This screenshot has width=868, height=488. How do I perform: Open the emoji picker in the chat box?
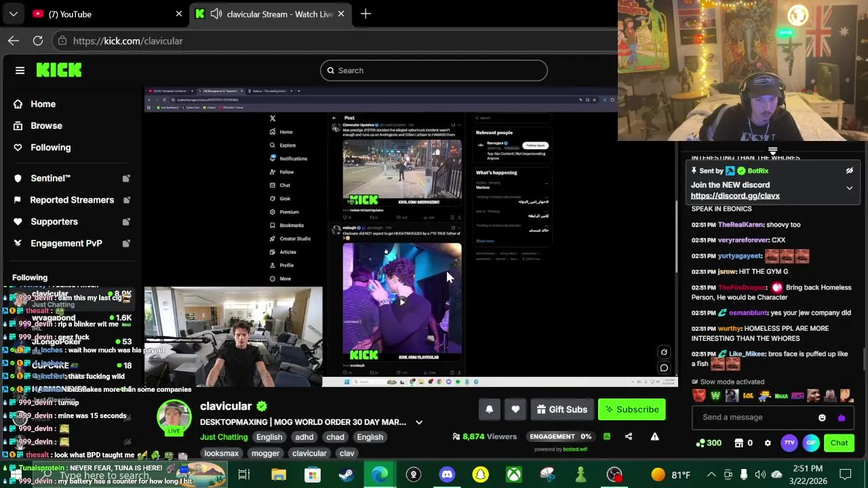[822, 418]
